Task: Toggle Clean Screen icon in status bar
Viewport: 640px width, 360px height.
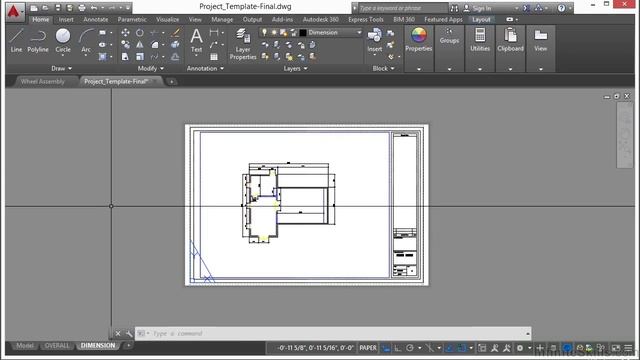Action: tap(616, 348)
